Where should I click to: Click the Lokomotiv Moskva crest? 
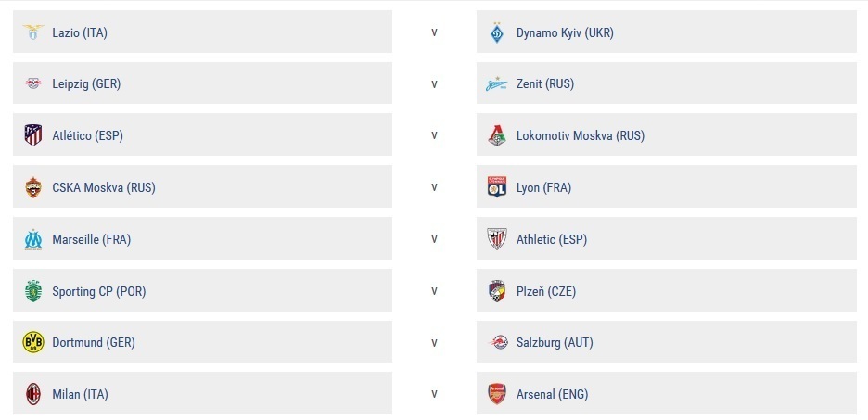point(496,135)
